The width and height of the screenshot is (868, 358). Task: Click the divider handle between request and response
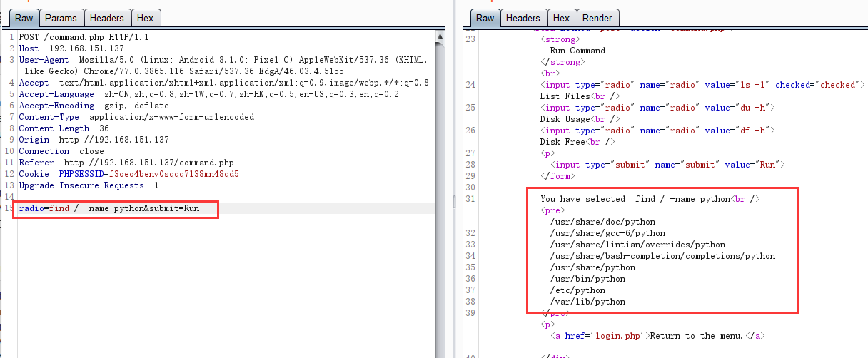454,202
